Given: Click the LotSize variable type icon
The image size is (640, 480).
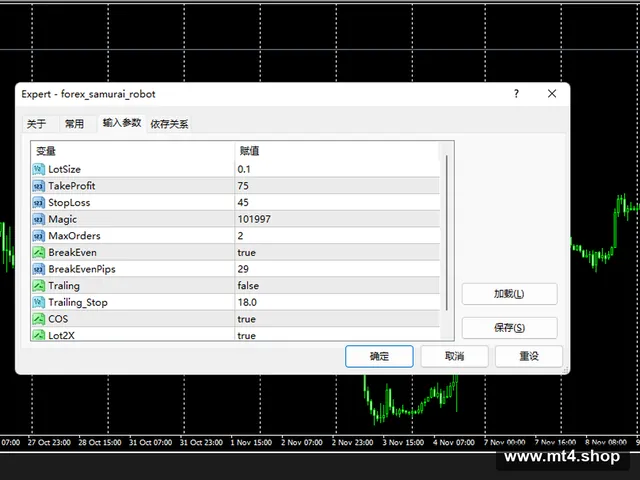Looking at the screenshot, I should coord(38,169).
